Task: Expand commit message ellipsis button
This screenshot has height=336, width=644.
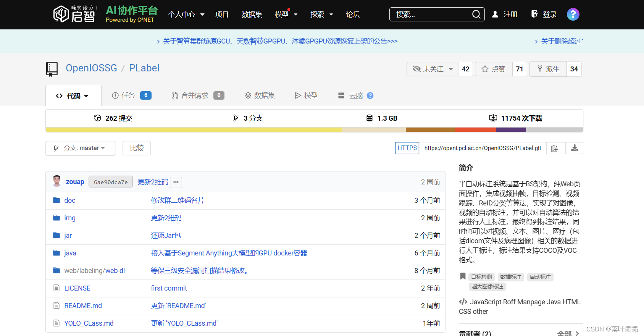Action: [x=176, y=182]
